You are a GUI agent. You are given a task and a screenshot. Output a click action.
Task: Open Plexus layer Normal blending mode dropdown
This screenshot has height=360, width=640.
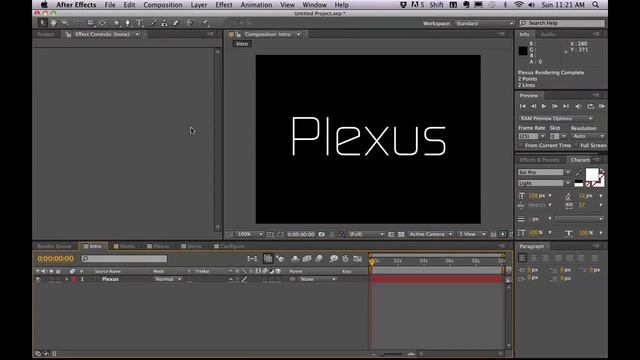coord(168,279)
